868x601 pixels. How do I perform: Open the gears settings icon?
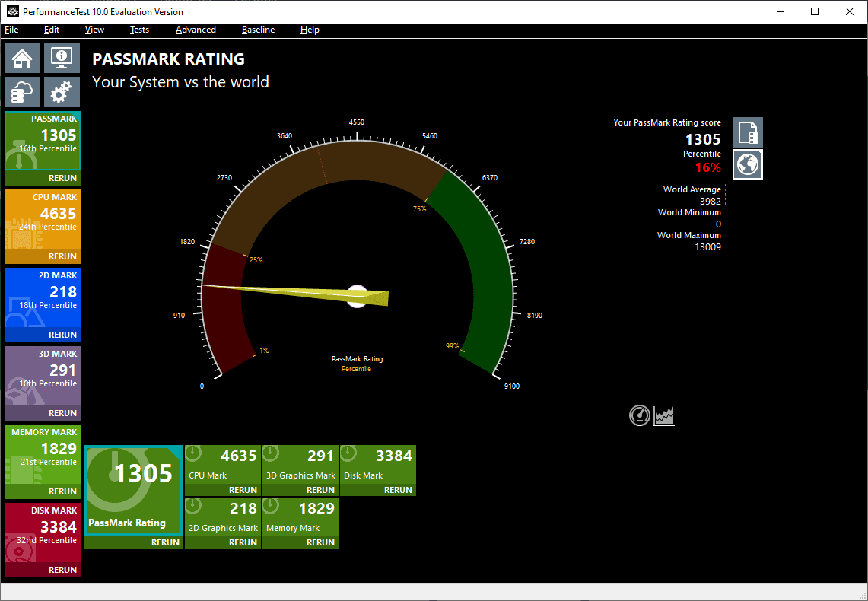62,91
